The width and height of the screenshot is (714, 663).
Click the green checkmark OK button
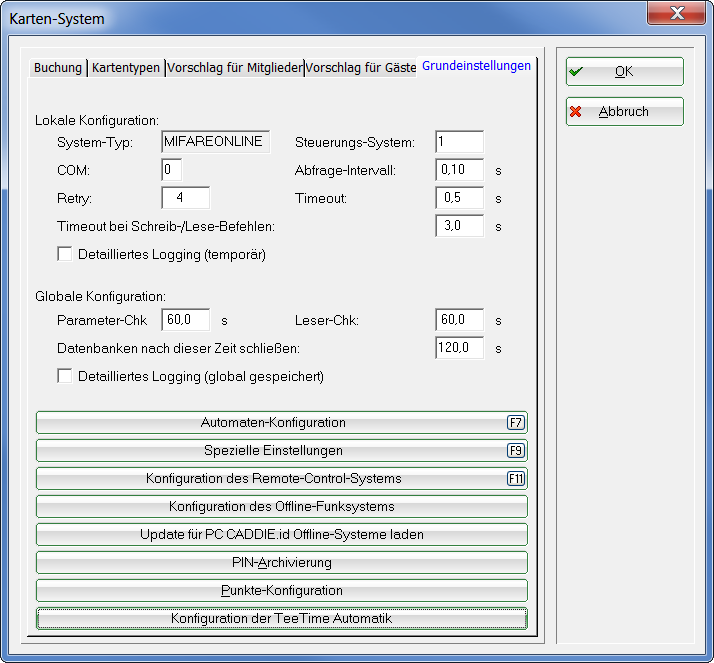(624, 72)
